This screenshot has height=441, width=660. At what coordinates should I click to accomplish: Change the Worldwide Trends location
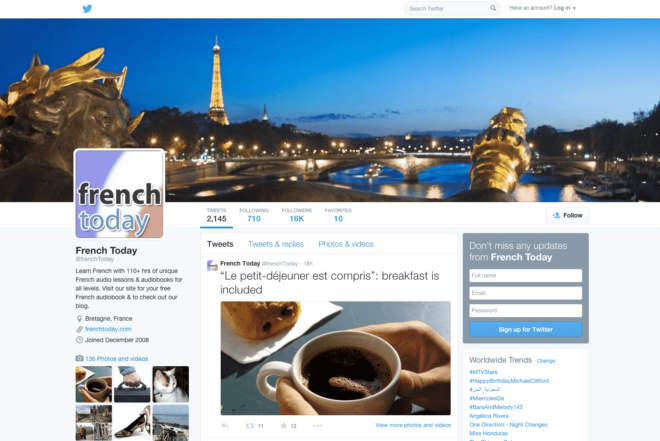tap(546, 361)
